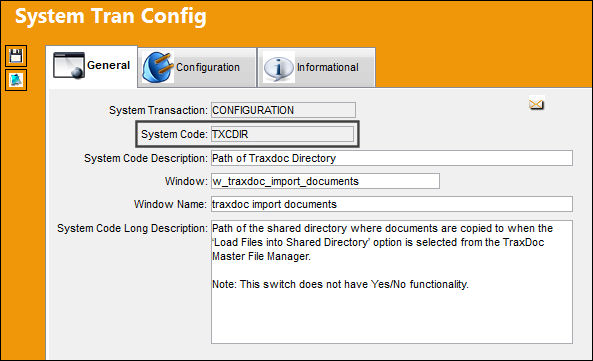The image size is (593, 361).
Task: Click the System Code Long Description text area
Action: [x=392, y=282]
